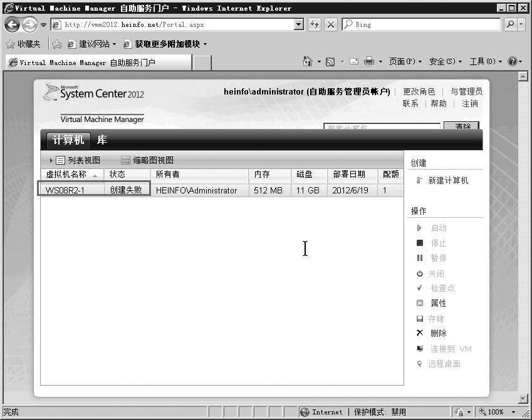Click the Stop loading X icon
532x420 pixels.
pos(331,24)
